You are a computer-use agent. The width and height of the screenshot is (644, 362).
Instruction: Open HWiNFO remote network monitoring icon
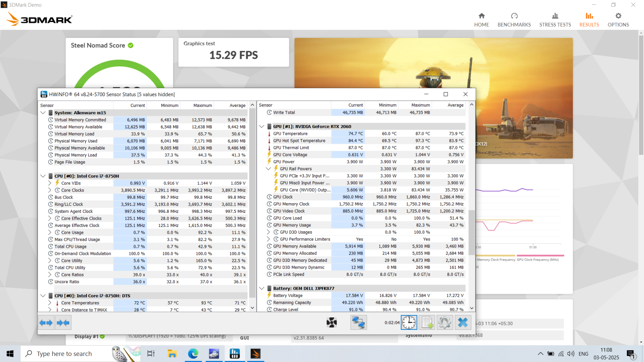pos(358,323)
